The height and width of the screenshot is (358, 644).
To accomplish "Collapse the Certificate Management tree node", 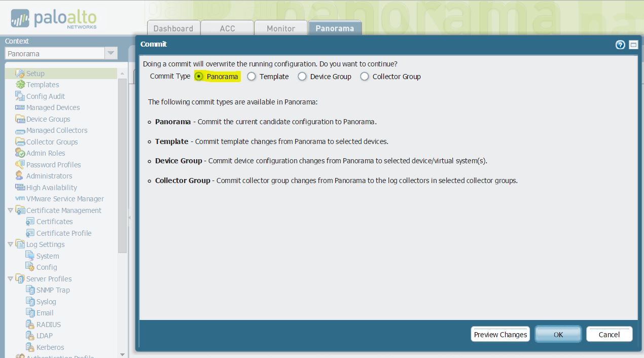I will (x=11, y=210).
